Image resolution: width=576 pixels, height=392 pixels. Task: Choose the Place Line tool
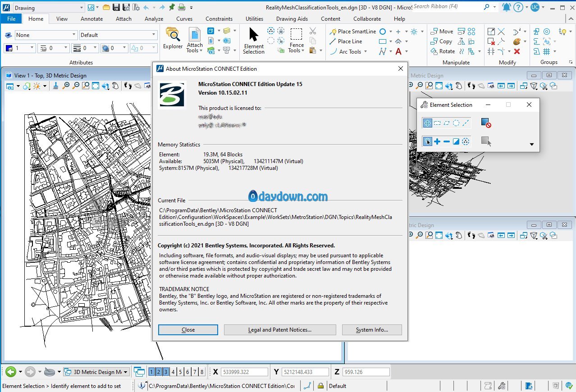point(346,41)
